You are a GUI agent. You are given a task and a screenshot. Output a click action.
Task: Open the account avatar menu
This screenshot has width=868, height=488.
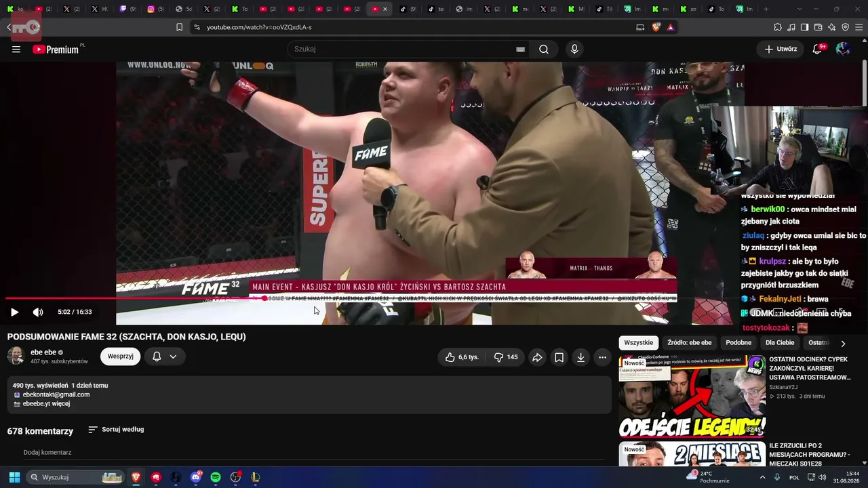click(x=843, y=49)
